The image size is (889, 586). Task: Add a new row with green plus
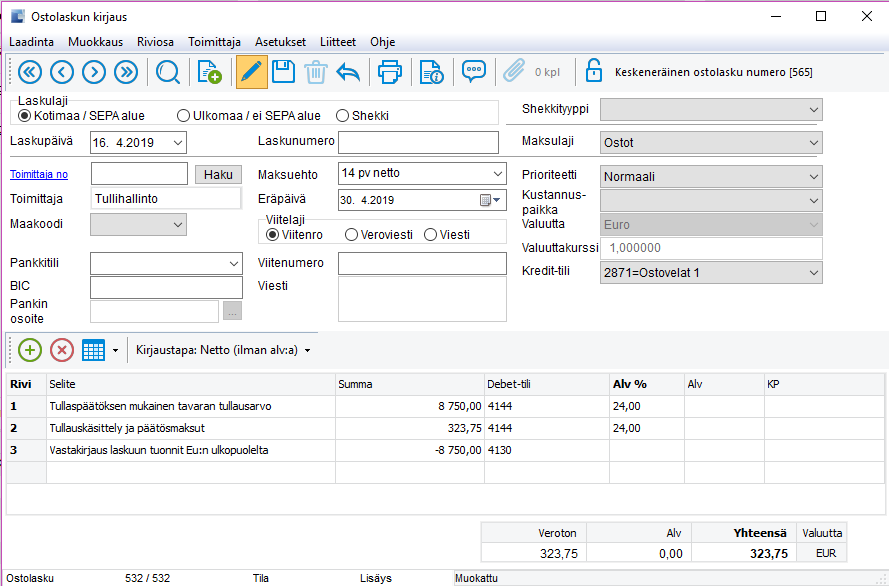(30, 350)
